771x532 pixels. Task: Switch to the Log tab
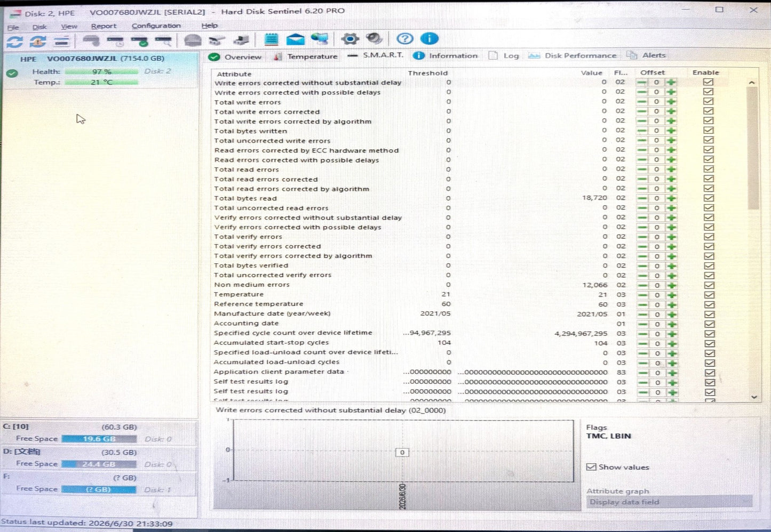(504, 55)
